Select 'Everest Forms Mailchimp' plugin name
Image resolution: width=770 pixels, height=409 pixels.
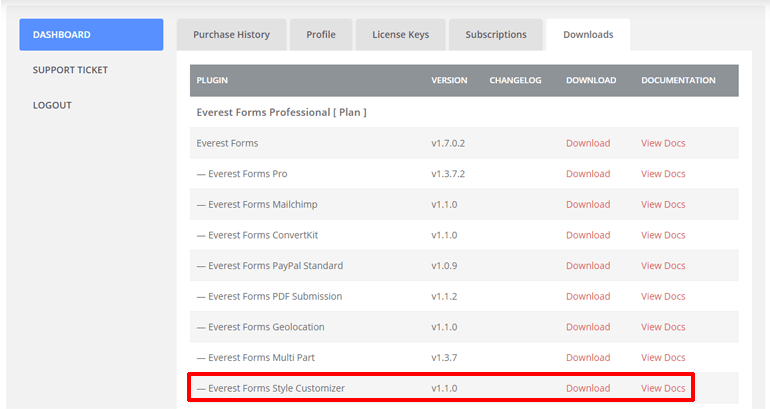[263, 205]
